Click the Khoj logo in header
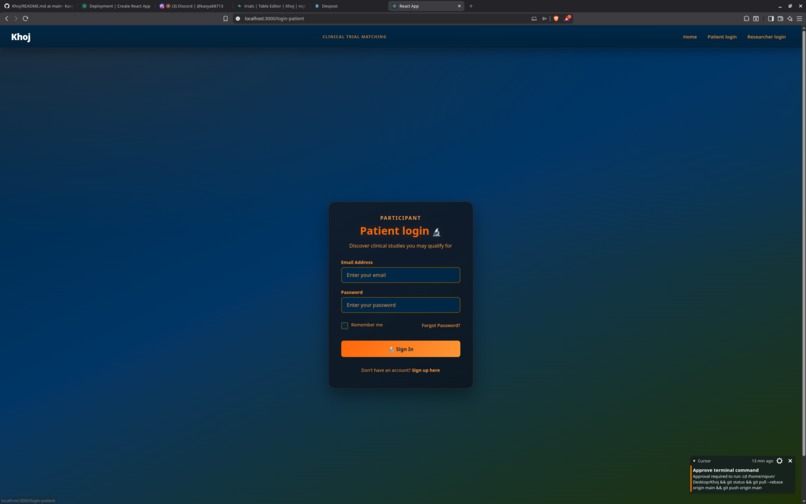 [21, 37]
